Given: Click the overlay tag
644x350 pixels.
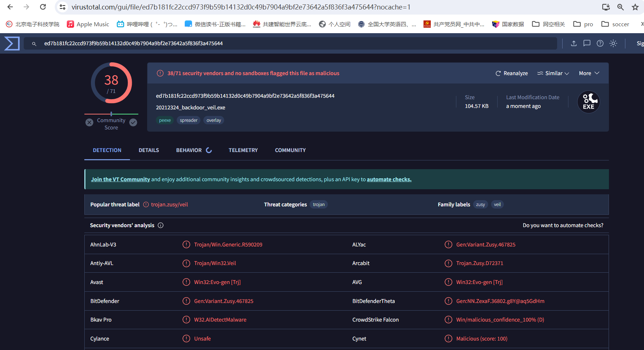Looking at the screenshot, I should (214, 120).
